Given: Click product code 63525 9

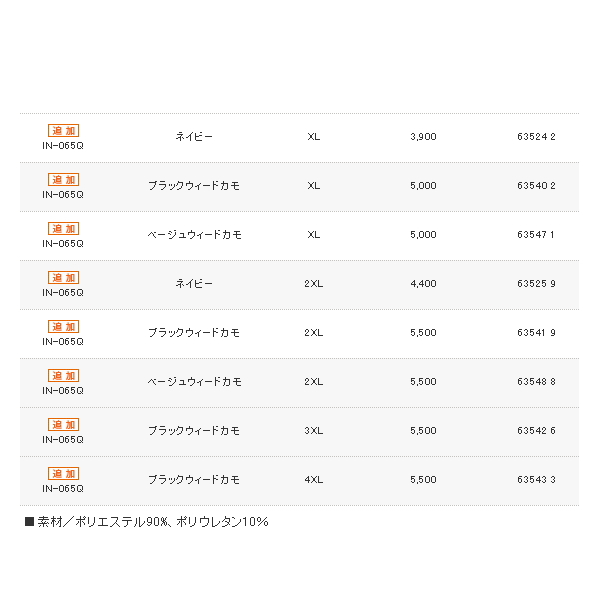Looking at the screenshot, I should click(x=536, y=284).
